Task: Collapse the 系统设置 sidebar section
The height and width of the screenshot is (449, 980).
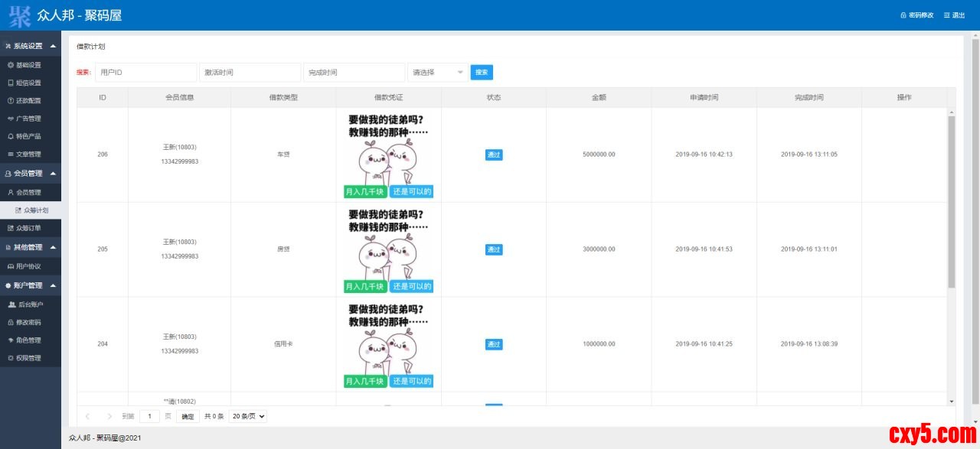Action: click(53, 46)
